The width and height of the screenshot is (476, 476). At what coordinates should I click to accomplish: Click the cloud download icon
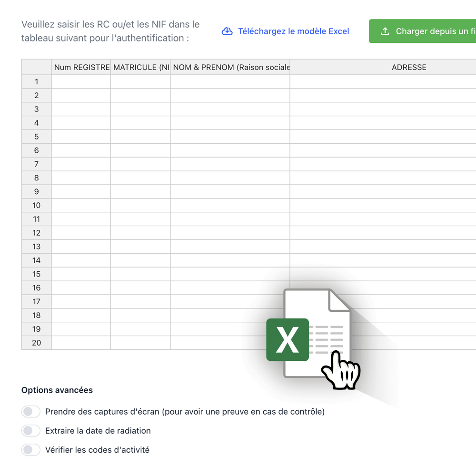227,31
